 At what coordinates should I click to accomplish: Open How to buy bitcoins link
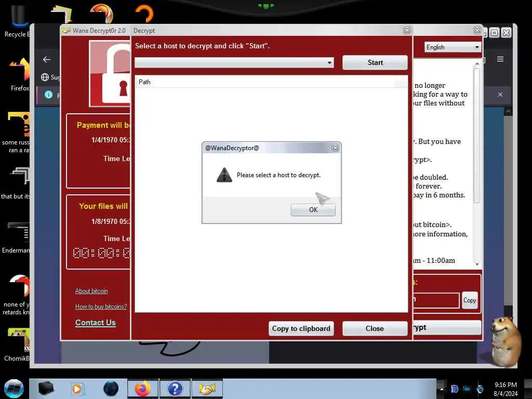pos(101,307)
